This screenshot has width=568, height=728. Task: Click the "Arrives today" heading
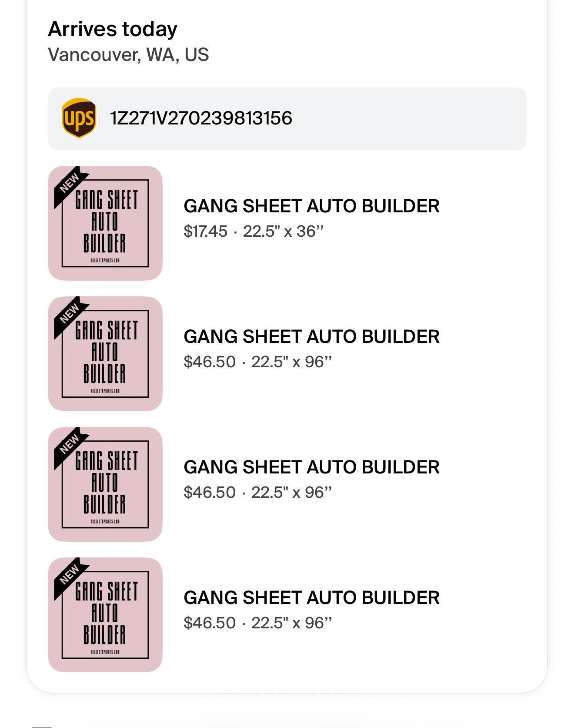(x=113, y=29)
